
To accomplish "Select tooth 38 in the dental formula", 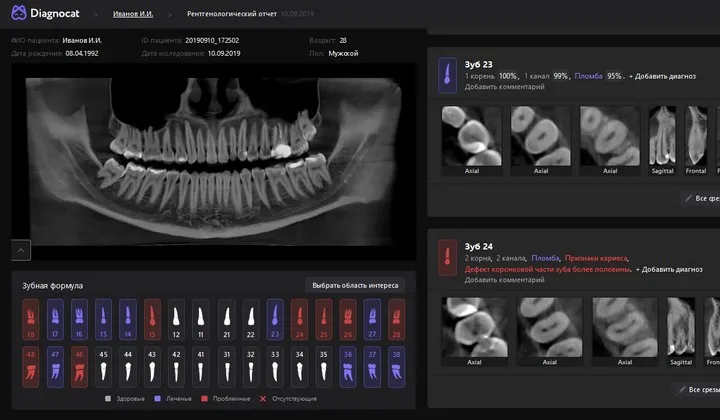I will (x=397, y=367).
